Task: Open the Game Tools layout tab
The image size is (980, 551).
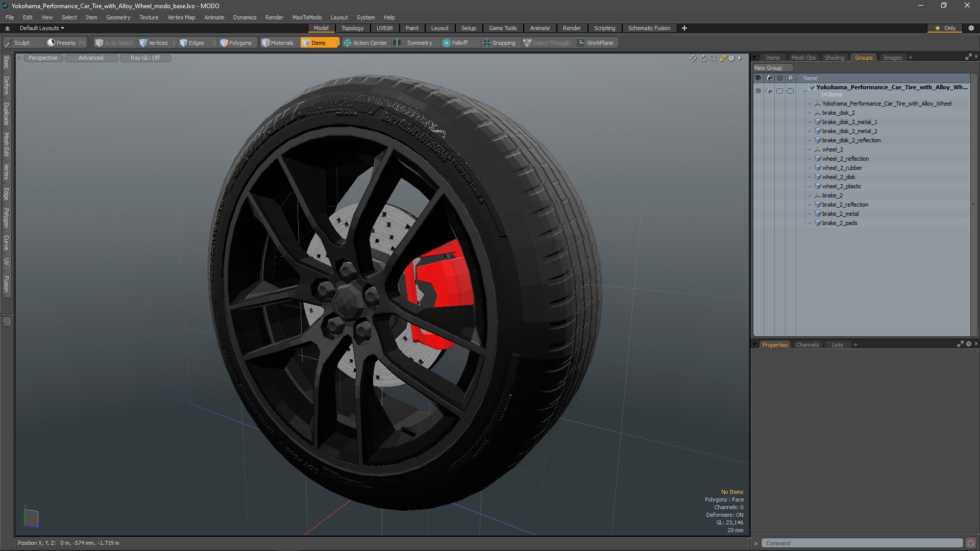Action: pos(503,28)
